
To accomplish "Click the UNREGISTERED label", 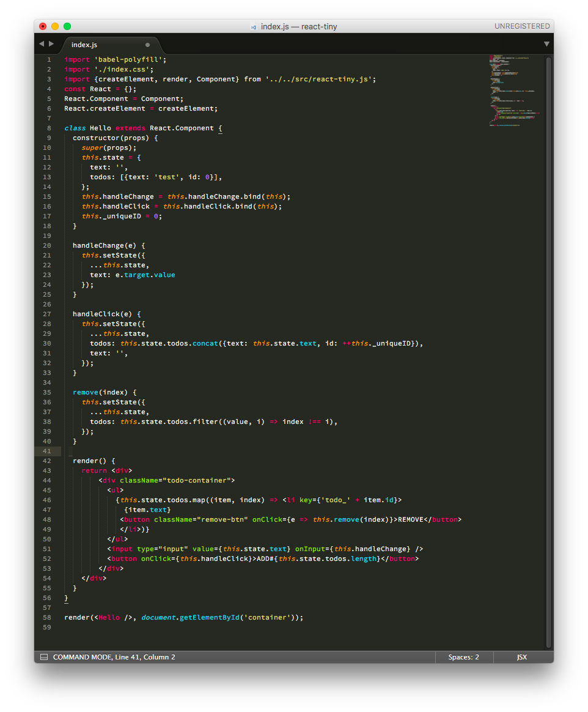I will point(522,26).
